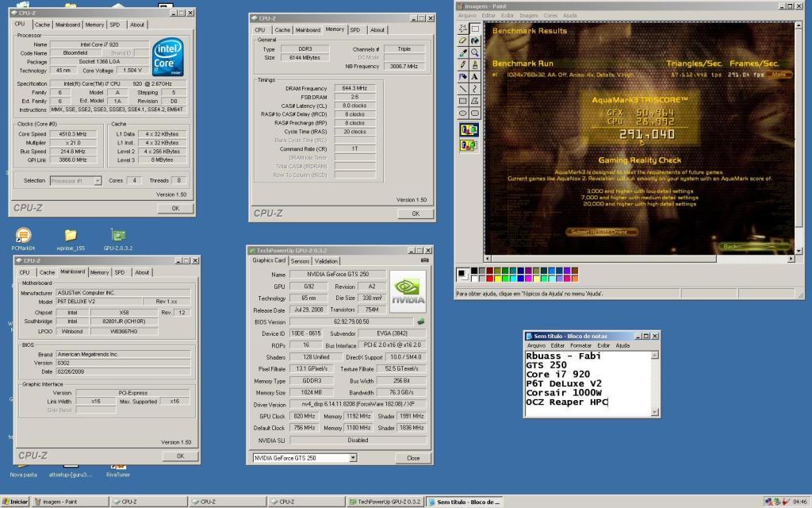Select the Pencil tool in Paint
This screenshot has height=508, width=812.
462,65
